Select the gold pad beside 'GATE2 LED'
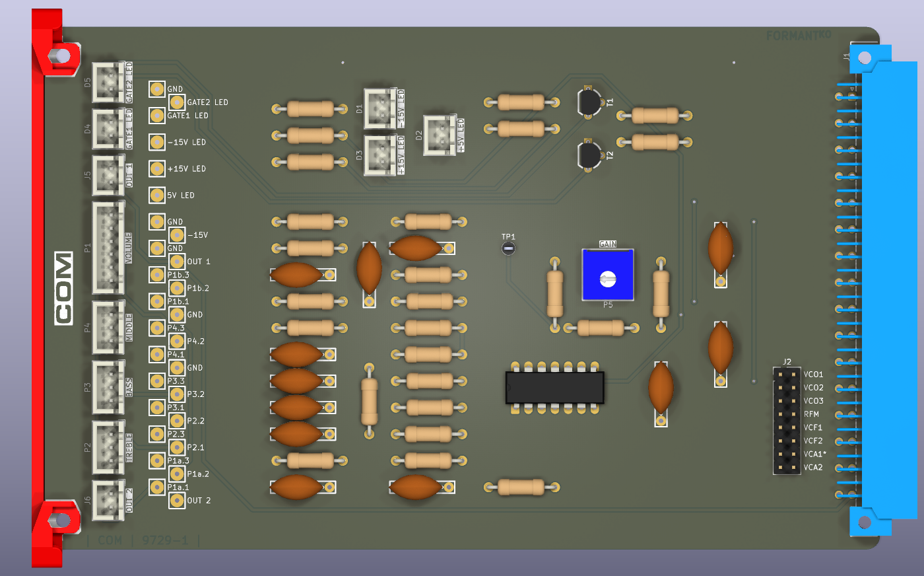This screenshot has height=576, width=924. pos(177,102)
